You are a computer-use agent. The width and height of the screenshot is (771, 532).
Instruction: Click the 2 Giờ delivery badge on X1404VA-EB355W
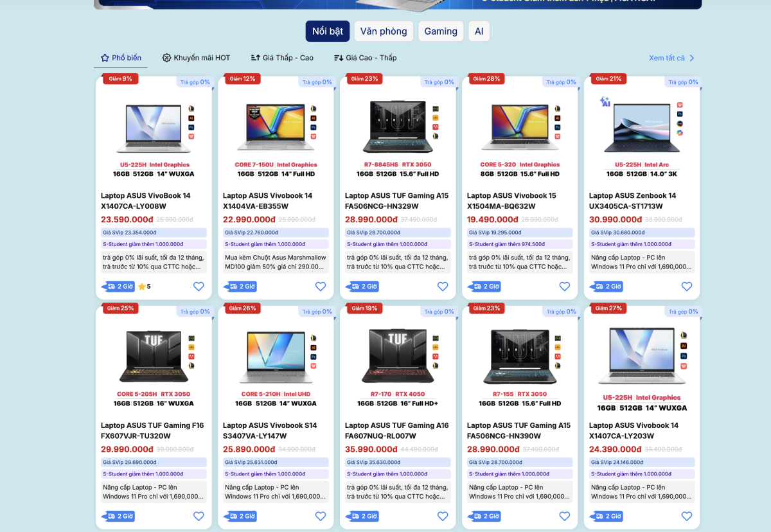point(240,287)
